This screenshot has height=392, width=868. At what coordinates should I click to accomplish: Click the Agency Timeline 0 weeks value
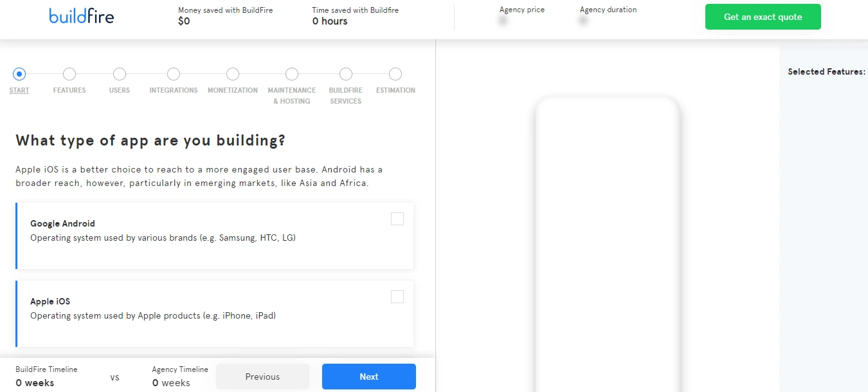[171, 383]
